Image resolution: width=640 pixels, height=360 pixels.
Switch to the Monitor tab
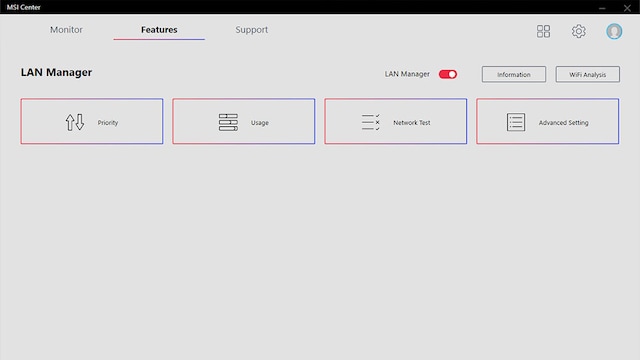click(x=66, y=30)
